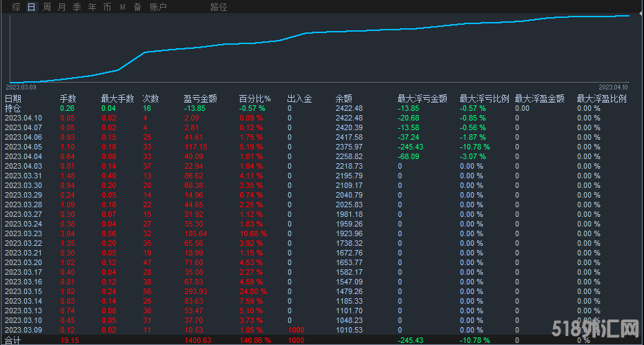Select the 年 yearly tab
Viewport: 644px width, 345px height.
click(x=92, y=7)
